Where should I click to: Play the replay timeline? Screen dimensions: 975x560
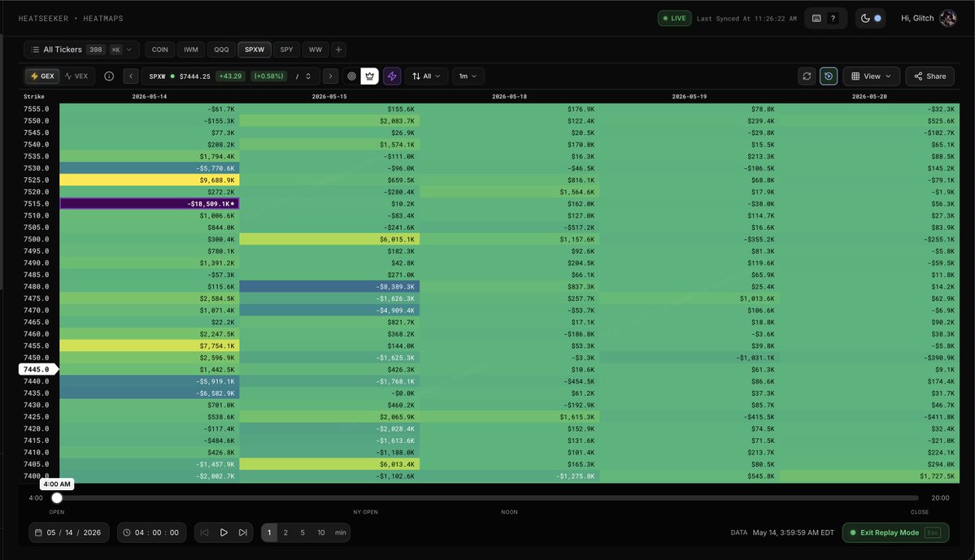coord(224,532)
